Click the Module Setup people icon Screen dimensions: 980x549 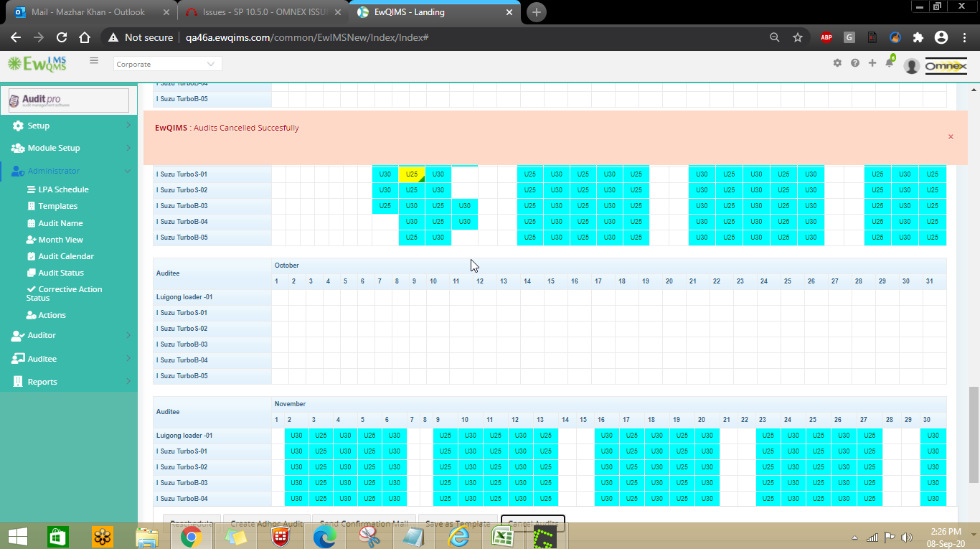click(18, 148)
